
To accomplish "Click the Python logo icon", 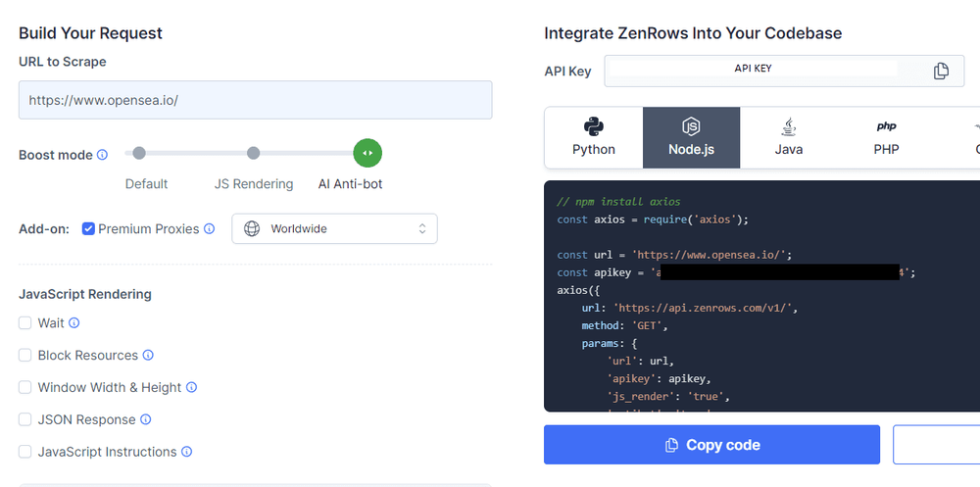I will click(x=594, y=127).
